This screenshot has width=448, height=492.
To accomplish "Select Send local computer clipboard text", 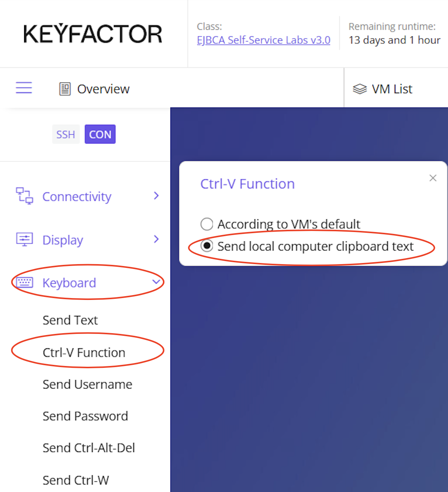I will pos(207,246).
